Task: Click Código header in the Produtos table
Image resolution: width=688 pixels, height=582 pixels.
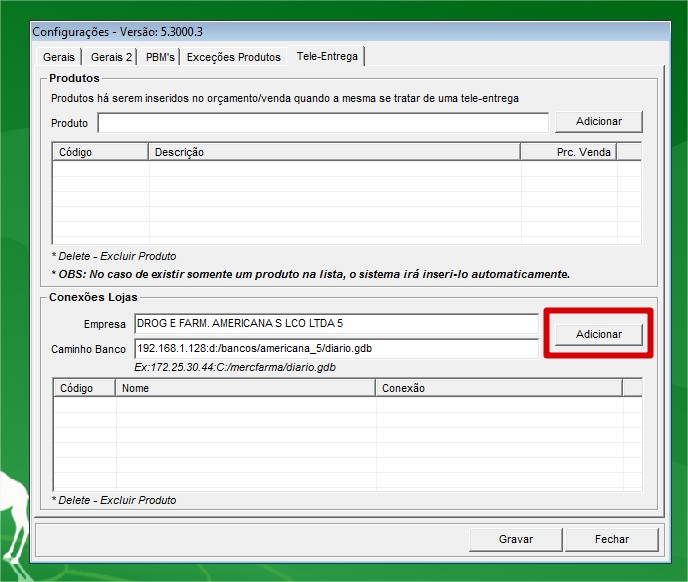Action: click(x=100, y=152)
